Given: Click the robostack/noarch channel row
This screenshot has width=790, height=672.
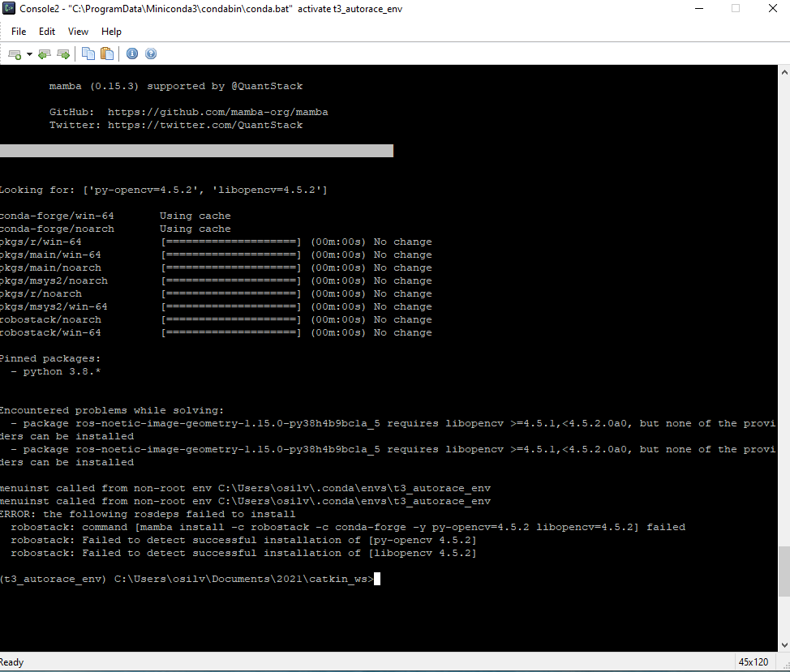Looking at the screenshot, I should point(216,319).
